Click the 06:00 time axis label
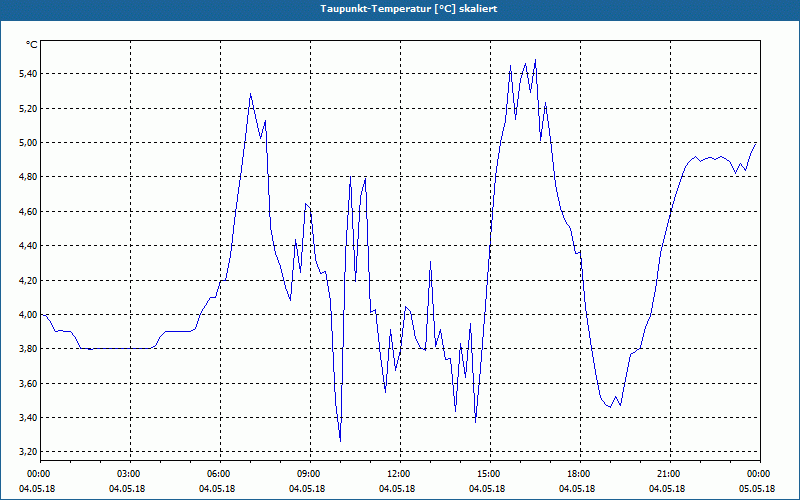The height and width of the screenshot is (500, 800). click(x=220, y=474)
